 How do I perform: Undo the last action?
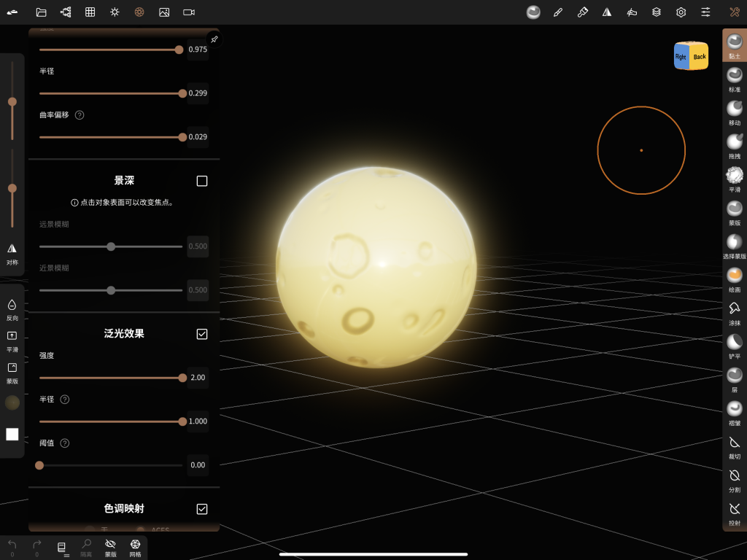click(x=12, y=548)
